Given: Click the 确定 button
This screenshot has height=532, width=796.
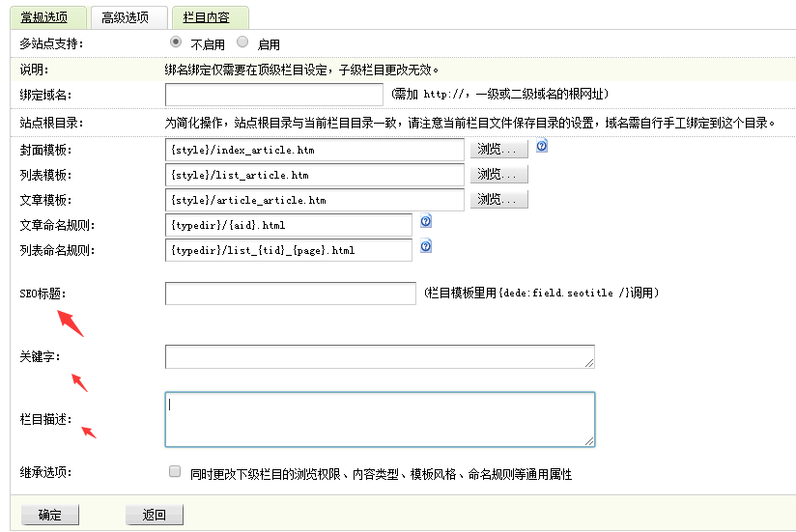Looking at the screenshot, I should [x=50, y=516].
